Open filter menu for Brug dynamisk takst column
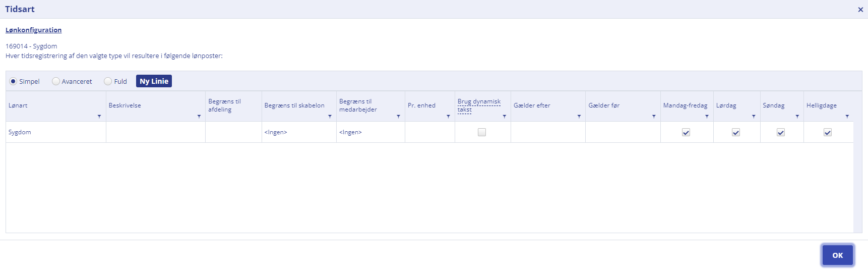Screen dimensions: 868x269 coord(504,117)
